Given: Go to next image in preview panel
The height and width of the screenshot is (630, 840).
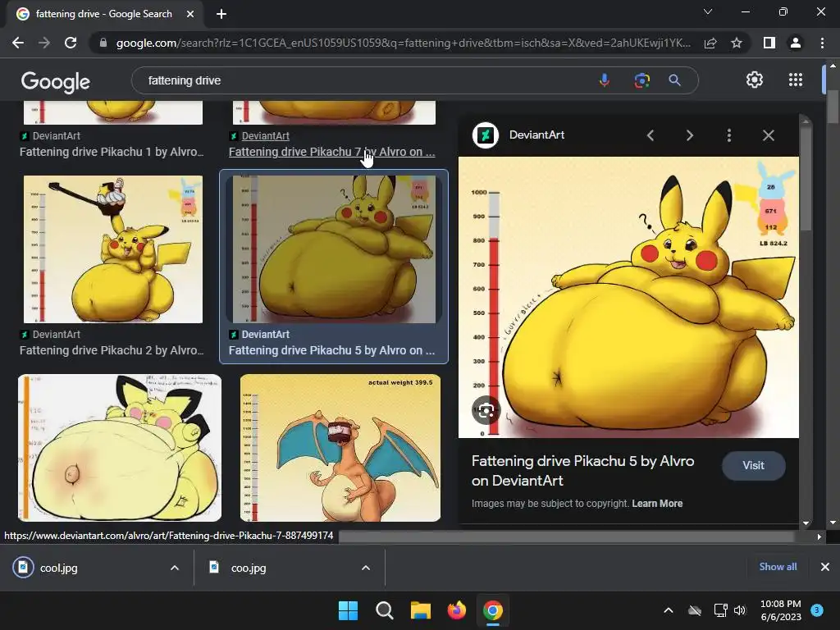Looking at the screenshot, I should coord(689,135).
